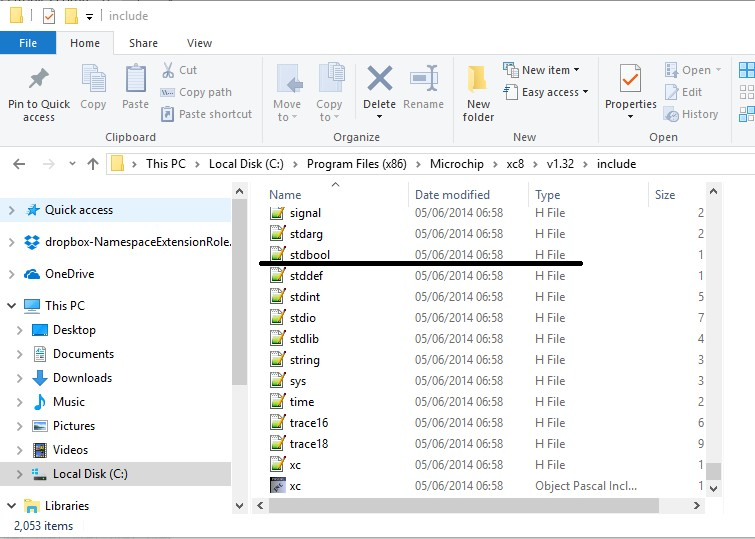
Task: Click the Move to icon
Action: coord(288,78)
